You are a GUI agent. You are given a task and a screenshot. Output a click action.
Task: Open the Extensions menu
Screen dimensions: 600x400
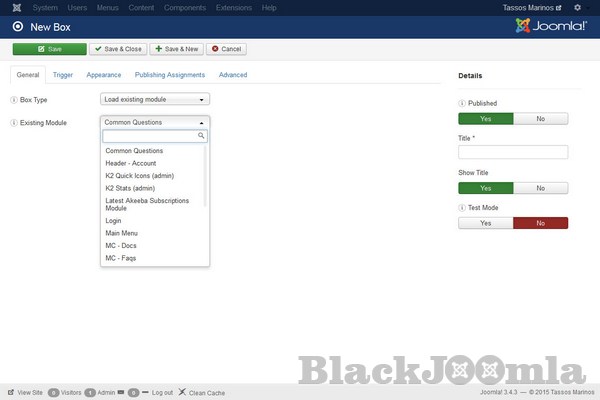[233, 8]
